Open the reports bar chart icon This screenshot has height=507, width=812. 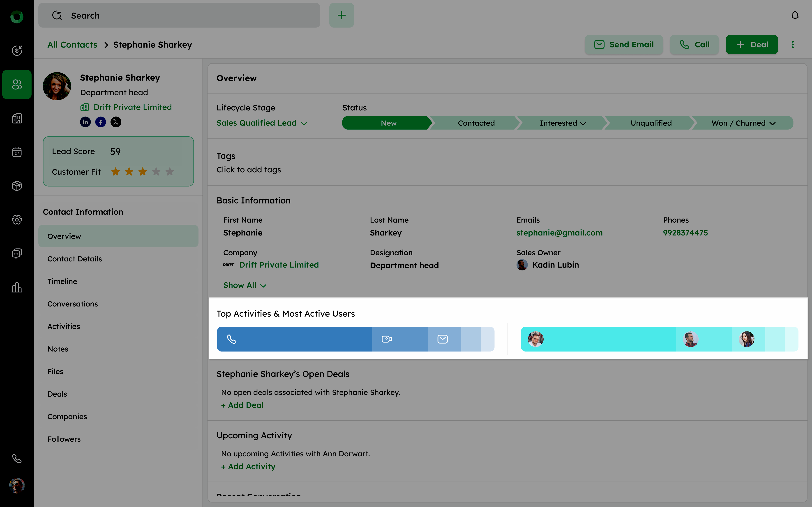pos(17,287)
